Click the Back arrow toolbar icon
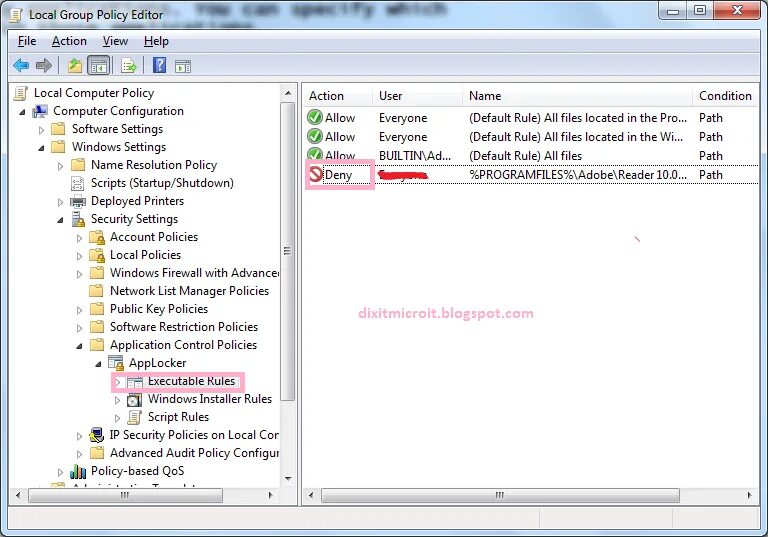This screenshot has width=768, height=537. 21,65
